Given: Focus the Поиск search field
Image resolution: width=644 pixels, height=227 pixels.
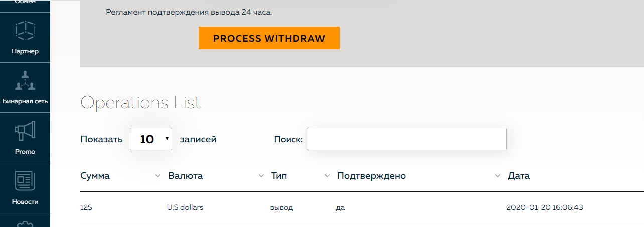Looking at the screenshot, I should pos(406,139).
